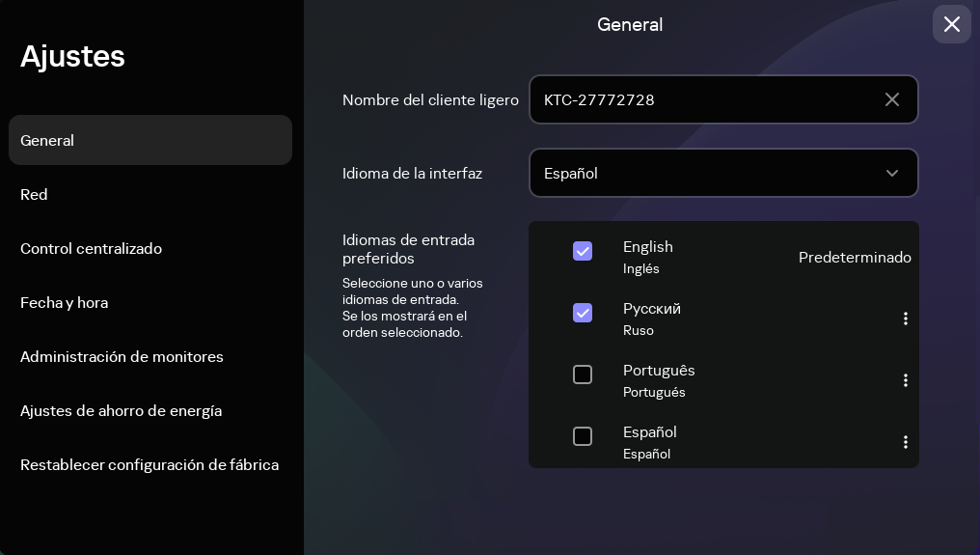Open Ajustes de ahorro de energía
The height and width of the screenshot is (555, 980).
click(x=121, y=410)
